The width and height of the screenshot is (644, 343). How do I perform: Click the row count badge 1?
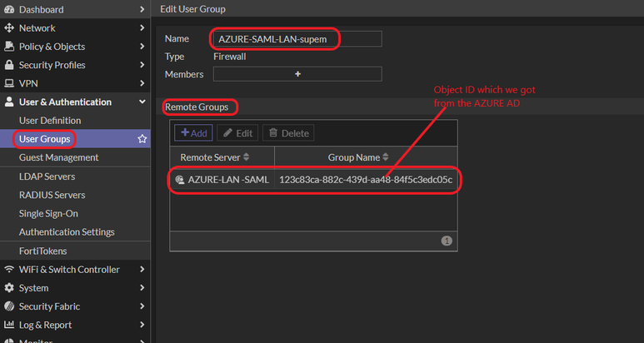(447, 241)
